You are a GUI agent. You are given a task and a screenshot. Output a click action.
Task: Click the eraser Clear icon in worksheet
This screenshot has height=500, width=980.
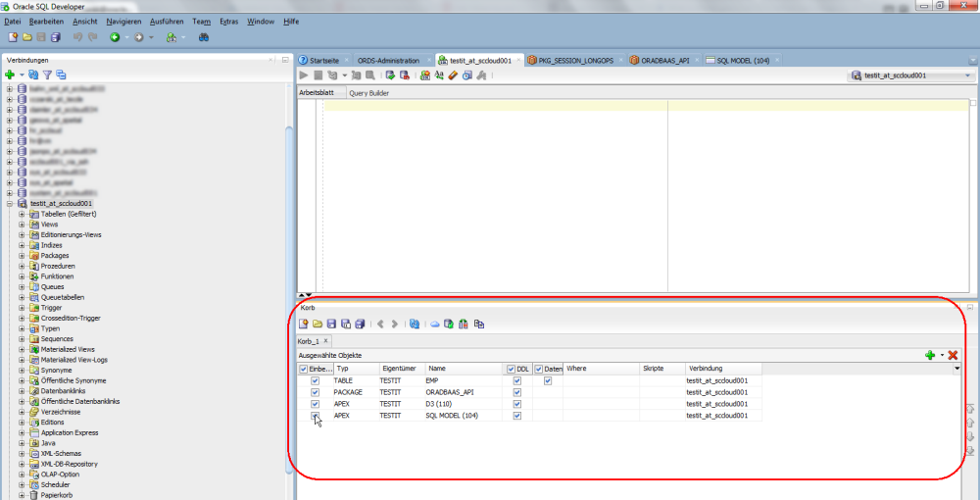(x=453, y=75)
